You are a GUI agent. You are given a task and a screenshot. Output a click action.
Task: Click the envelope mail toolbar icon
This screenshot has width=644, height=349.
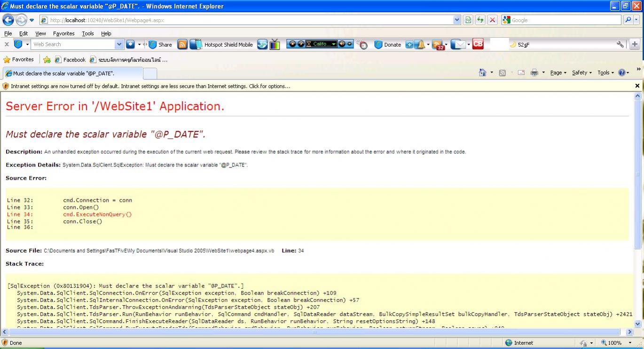point(458,45)
